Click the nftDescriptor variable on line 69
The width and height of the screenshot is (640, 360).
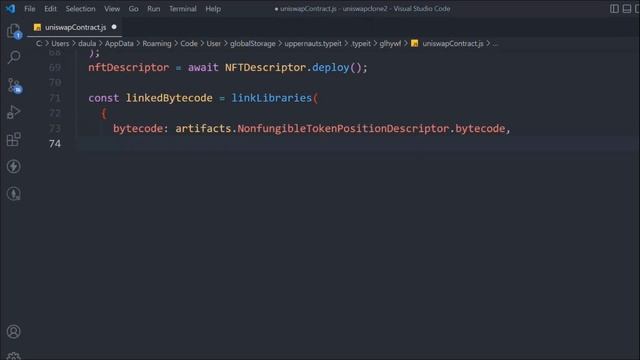(129, 67)
